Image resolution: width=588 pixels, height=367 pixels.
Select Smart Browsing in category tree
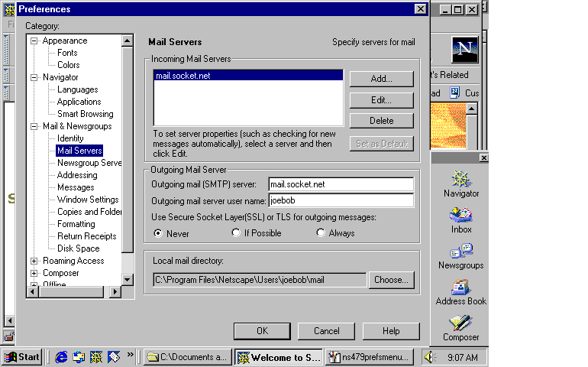coord(85,114)
